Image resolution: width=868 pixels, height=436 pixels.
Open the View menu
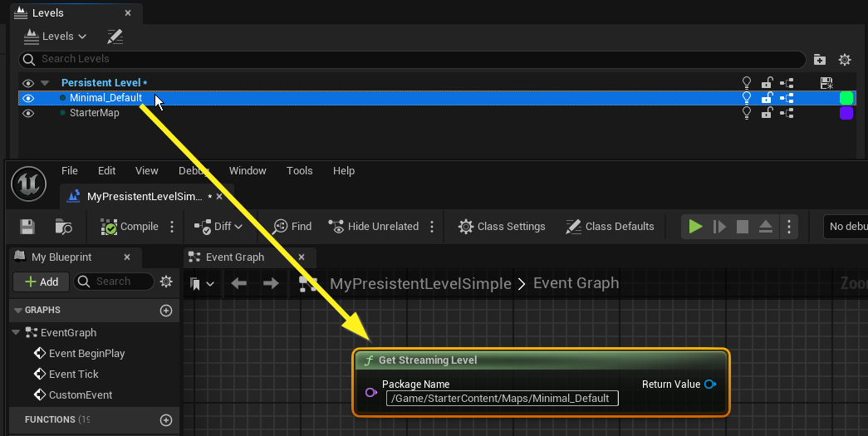click(147, 171)
